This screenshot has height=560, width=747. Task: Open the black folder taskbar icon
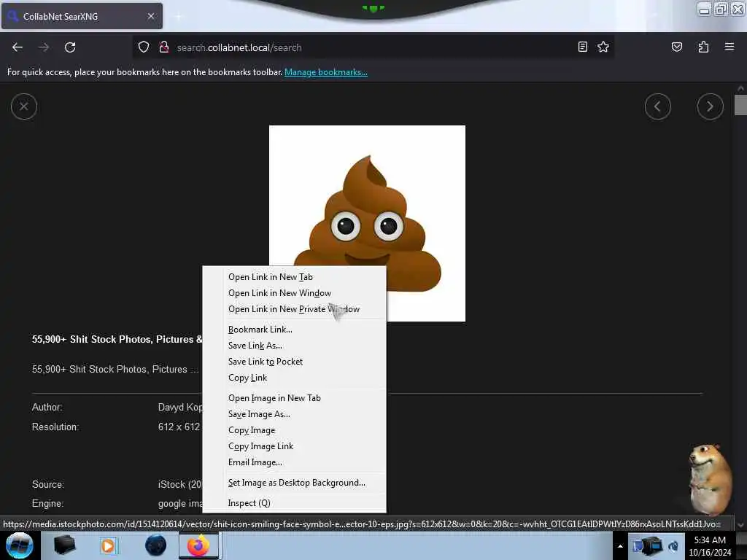point(64,545)
